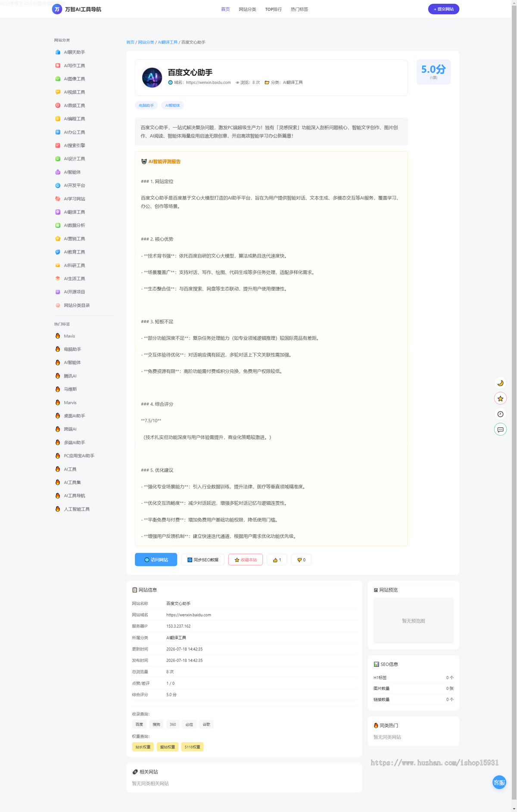Click the 网站分类 breadcrumb link
Viewport: 517px width, 812px height.
[146, 42]
